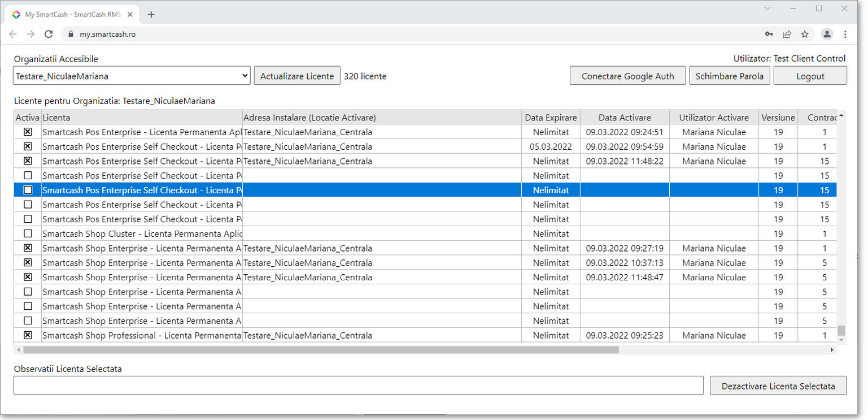Click the 320 licente count text
The height and width of the screenshot is (420, 868).
click(x=365, y=76)
